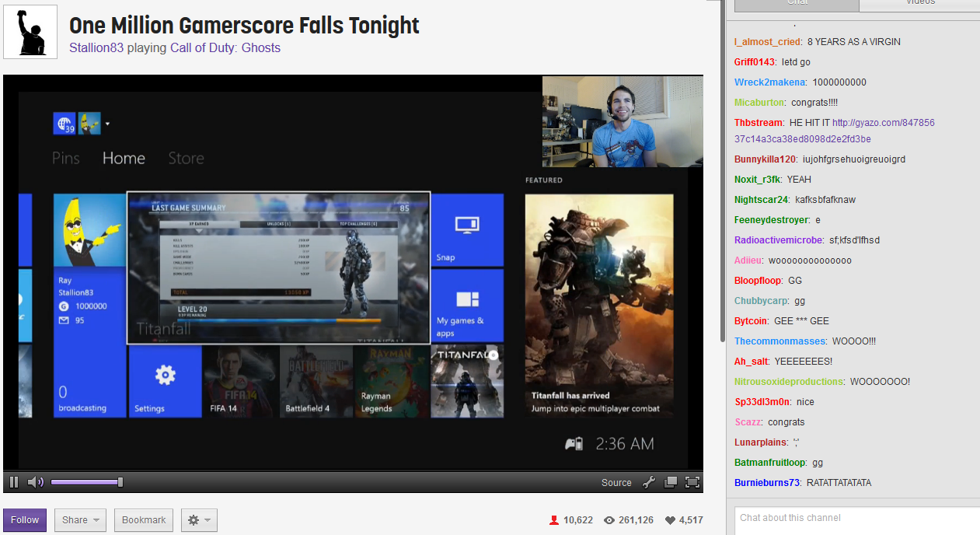This screenshot has width=980, height=535.
Task: Click the small banana avatar icon
Action: 89,123
